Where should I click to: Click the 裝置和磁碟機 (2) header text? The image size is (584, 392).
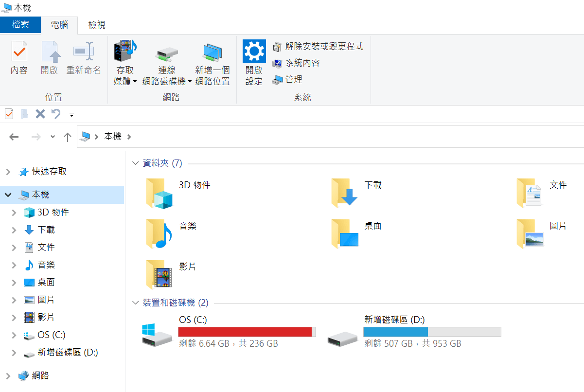click(176, 303)
